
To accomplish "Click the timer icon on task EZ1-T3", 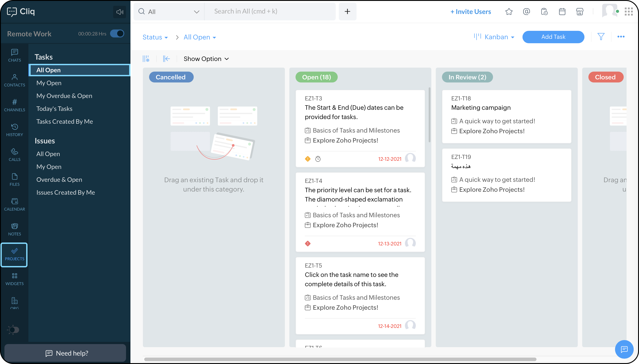I will [318, 159].
